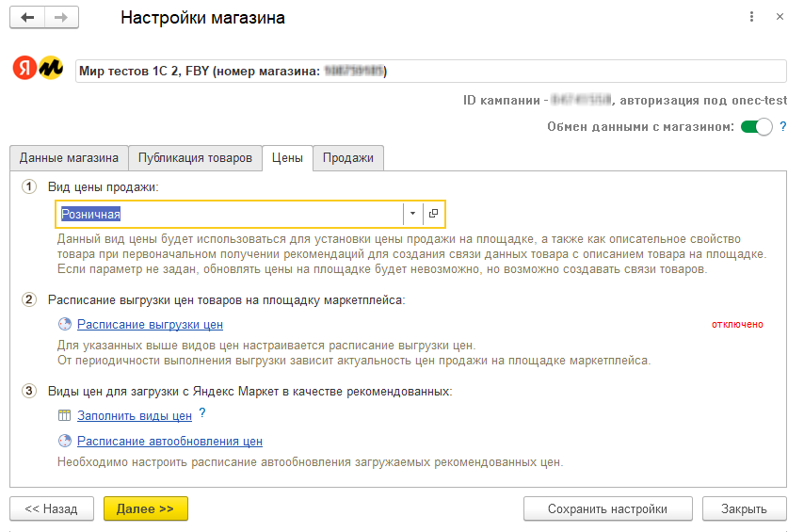This screenshot has height=532, width=804.
Task: Click the table icon near Заполнить виды цен
Action: point(64,415)
